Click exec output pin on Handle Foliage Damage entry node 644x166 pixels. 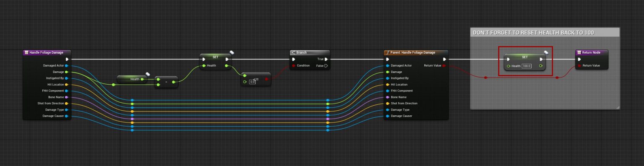pos(67,59)
